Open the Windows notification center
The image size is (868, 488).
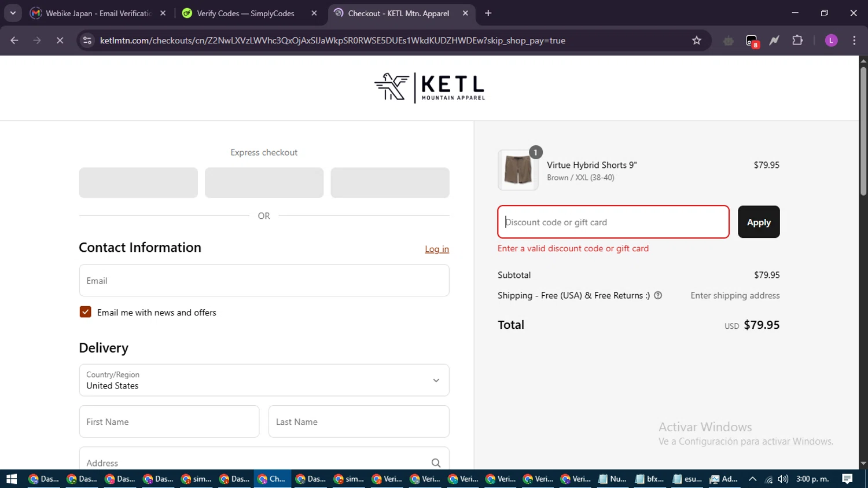click(x=847, y=479)
